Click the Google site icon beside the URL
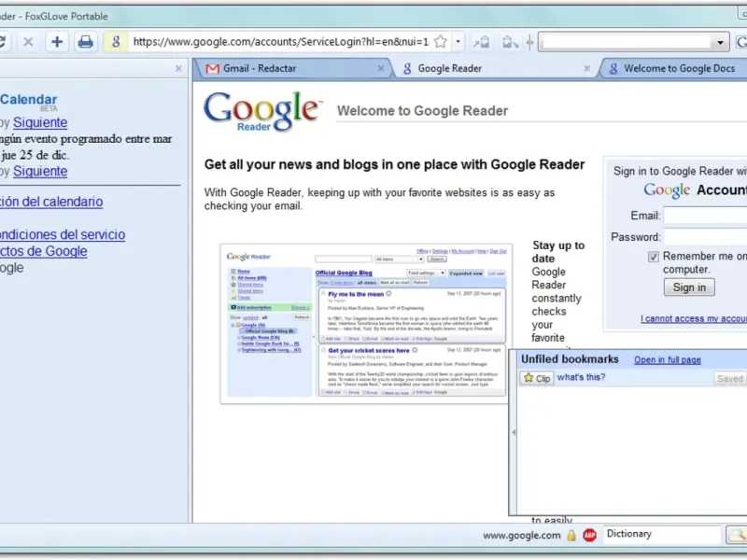747x560 pixels. point(116,42)
